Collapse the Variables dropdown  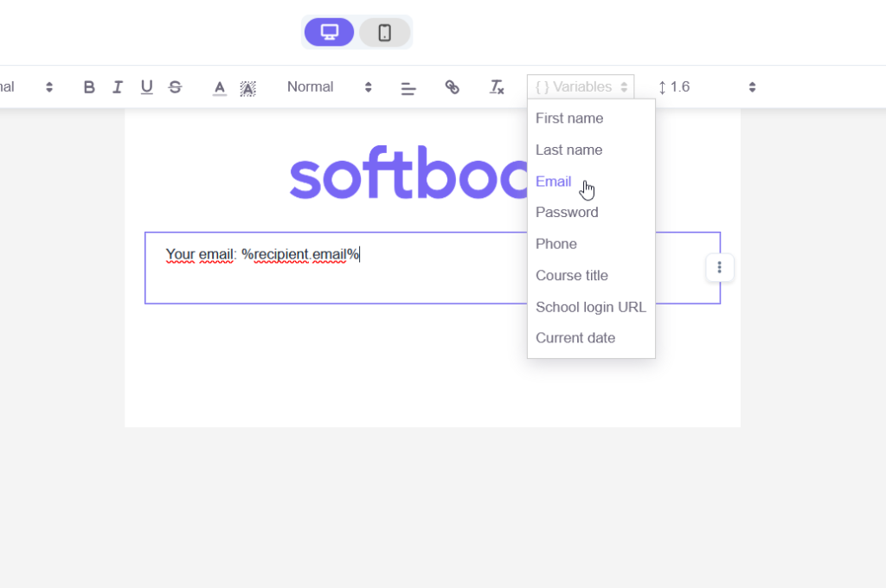(581, 87)
